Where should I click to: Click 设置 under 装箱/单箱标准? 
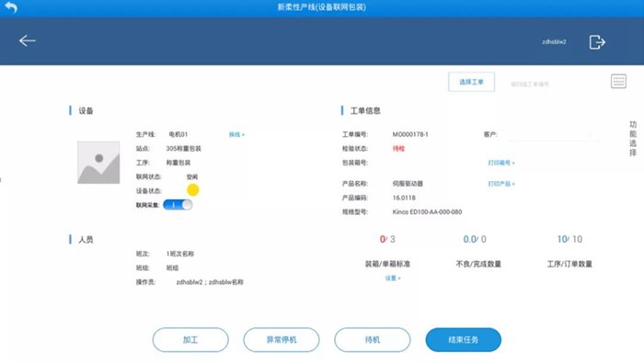(393, 278)
